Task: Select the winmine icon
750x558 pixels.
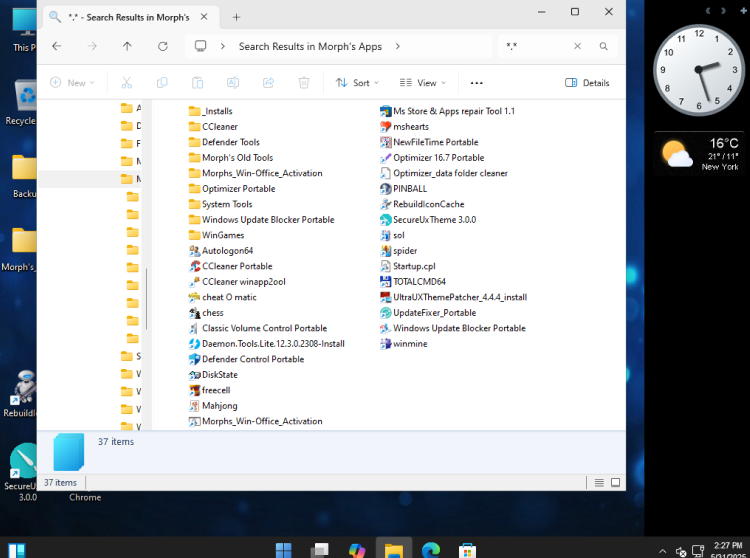Action: click(x=386, y=344)
